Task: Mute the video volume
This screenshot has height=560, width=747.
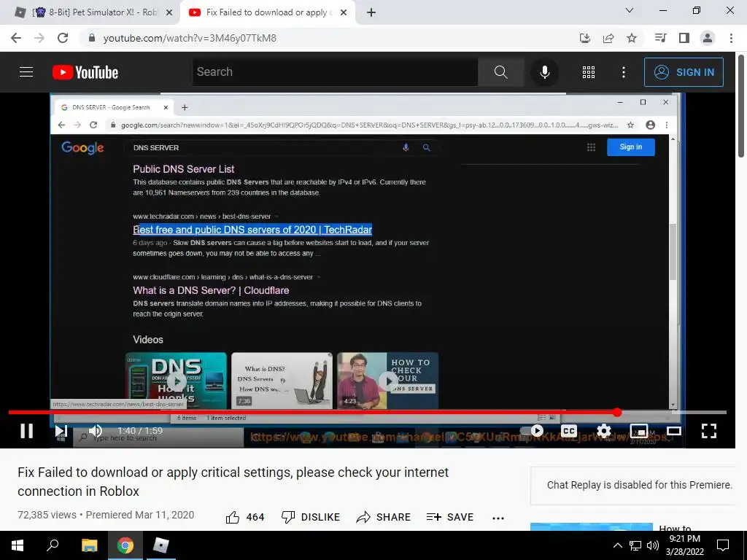Action: tap(96, 431)
